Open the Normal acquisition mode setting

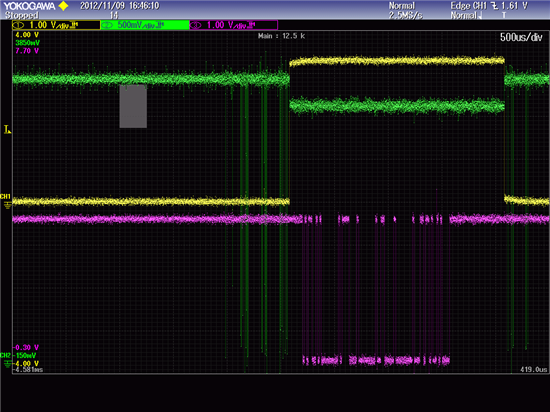402,6
